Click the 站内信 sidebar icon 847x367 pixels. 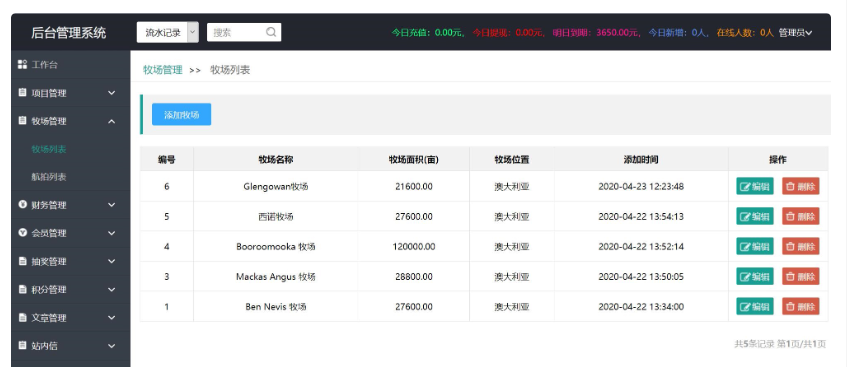tap(22, 345)
